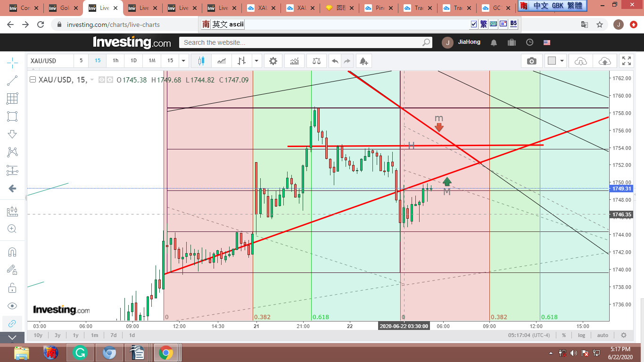644x362 pixels.
Task: Open compare symbols scales icon
Action: pos(316,61)
